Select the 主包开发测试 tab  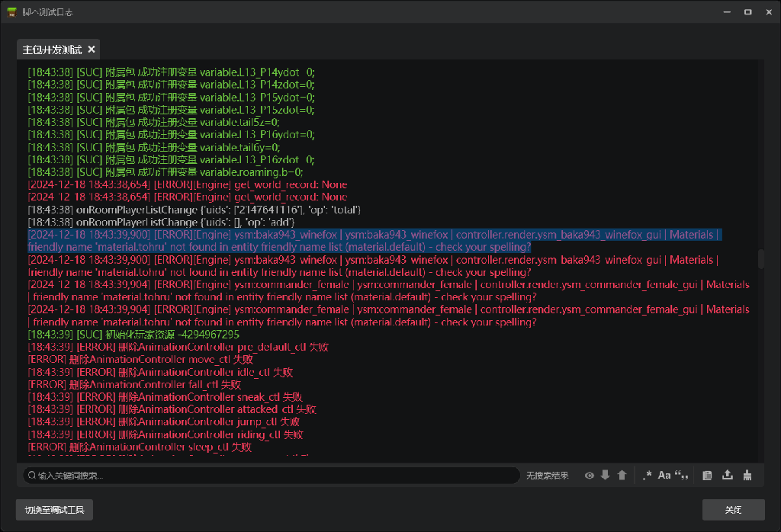click(52, 50)
